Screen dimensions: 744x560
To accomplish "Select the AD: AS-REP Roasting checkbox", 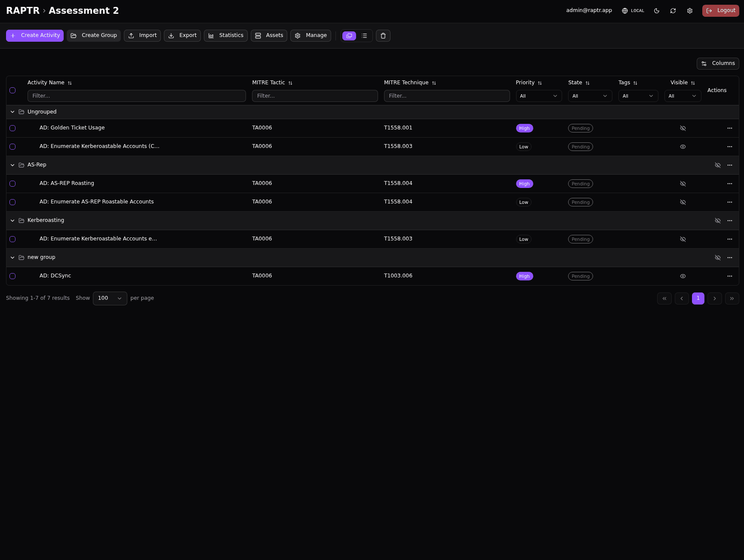I will [12, 184].
